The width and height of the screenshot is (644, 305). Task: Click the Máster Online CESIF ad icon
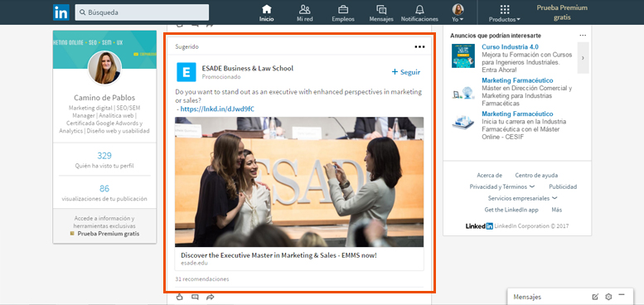click(x=462, y=123)
